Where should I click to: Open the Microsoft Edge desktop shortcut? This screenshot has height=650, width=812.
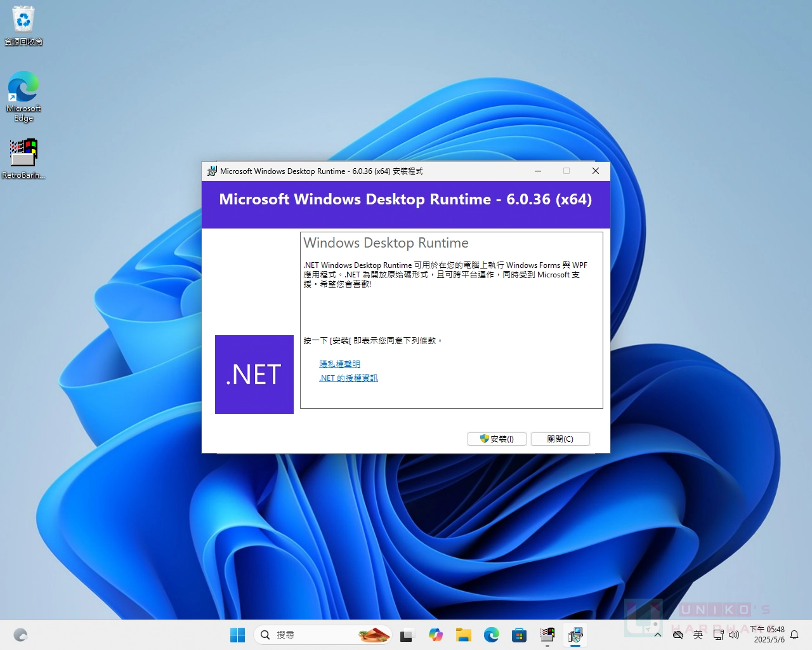(23, 96)
